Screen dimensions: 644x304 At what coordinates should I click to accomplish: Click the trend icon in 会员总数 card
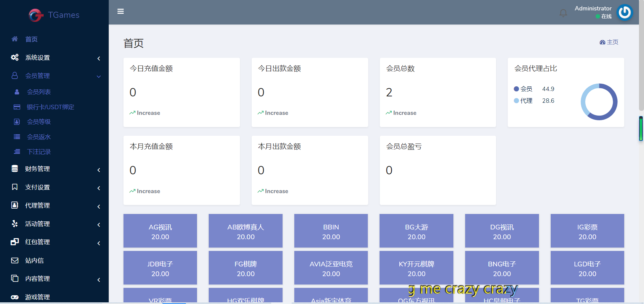[389, 113]
